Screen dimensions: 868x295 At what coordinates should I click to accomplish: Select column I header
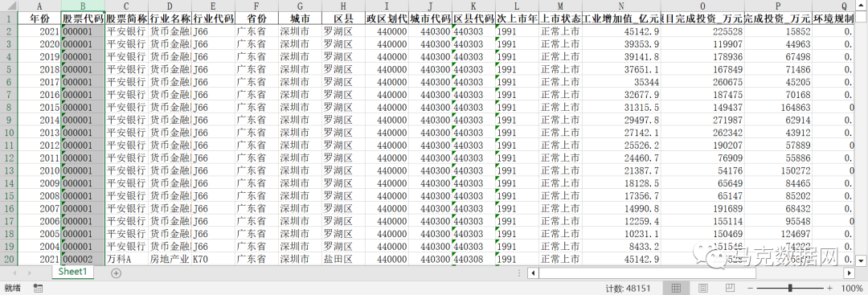tap(387, 6)
